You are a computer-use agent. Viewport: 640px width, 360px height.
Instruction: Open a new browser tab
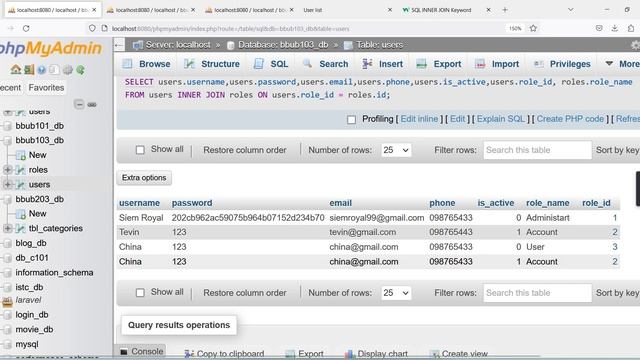click(x=505, y=10)
